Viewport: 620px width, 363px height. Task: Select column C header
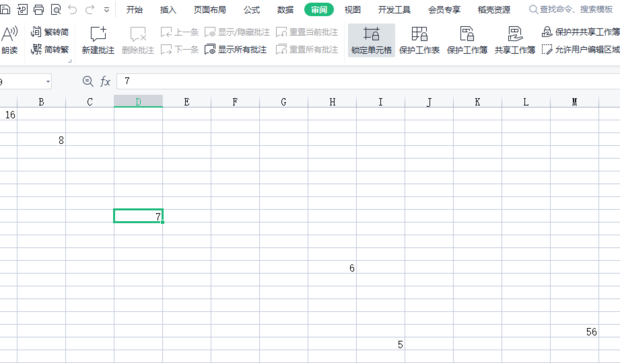90,102
